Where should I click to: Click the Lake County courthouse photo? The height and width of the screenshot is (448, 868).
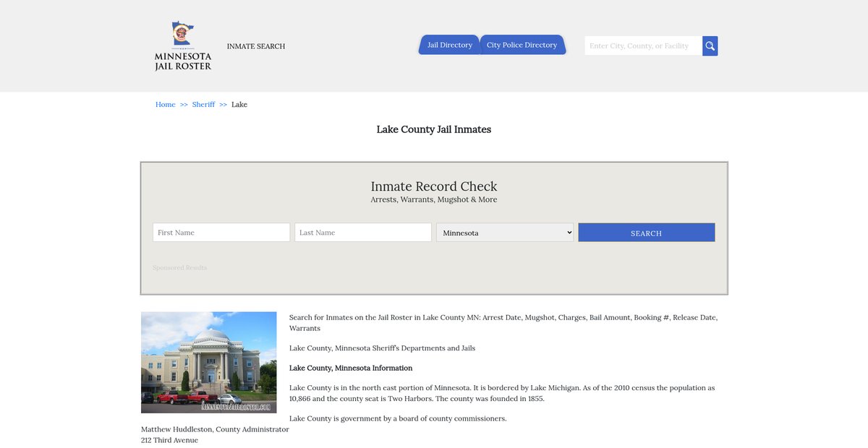[209, 362]
